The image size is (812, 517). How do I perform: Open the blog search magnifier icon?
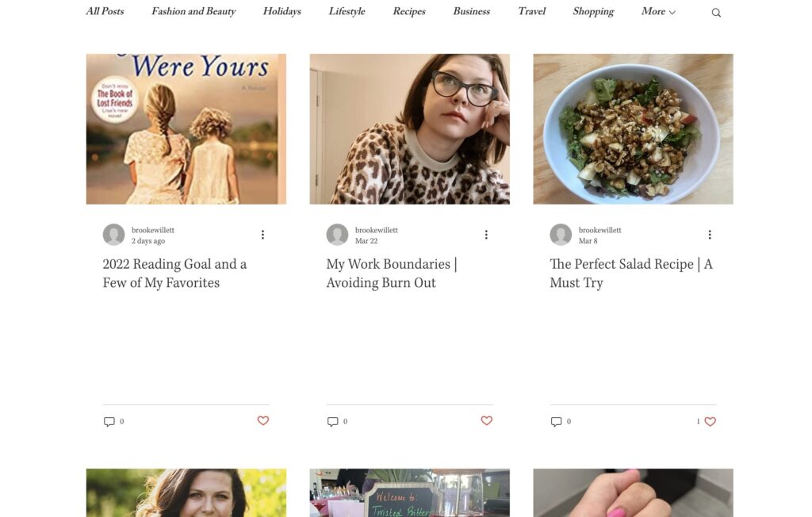pyautogui.click(x=716, y=13)
